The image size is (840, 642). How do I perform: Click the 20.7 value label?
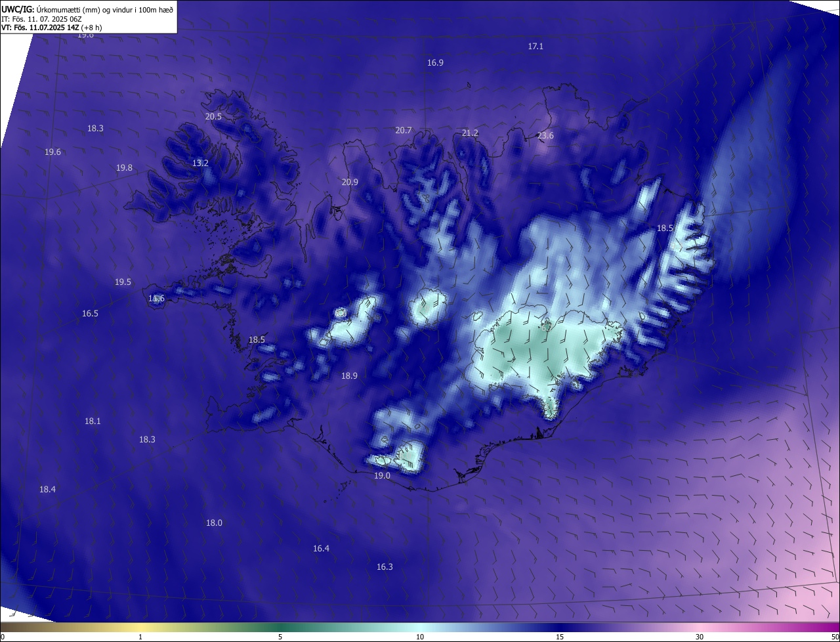coord(404,131)
